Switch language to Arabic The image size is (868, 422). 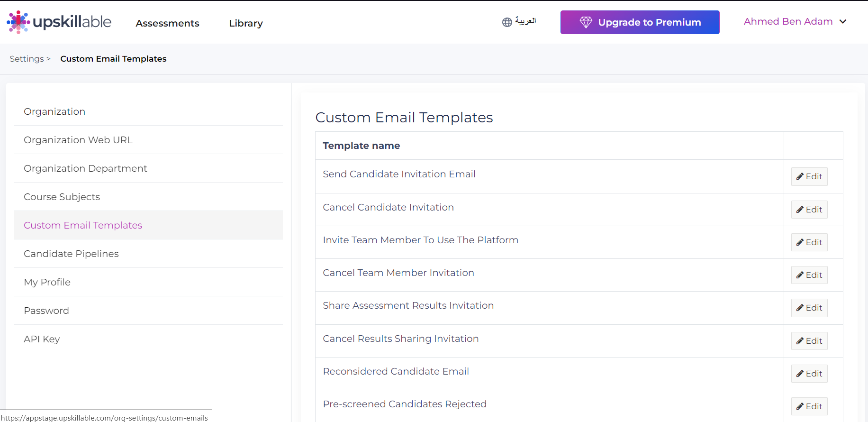point(525,21)
